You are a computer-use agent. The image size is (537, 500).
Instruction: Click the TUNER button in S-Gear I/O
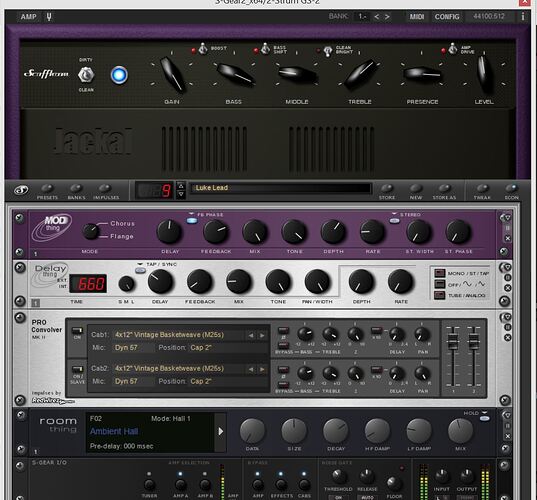(149, 485)
